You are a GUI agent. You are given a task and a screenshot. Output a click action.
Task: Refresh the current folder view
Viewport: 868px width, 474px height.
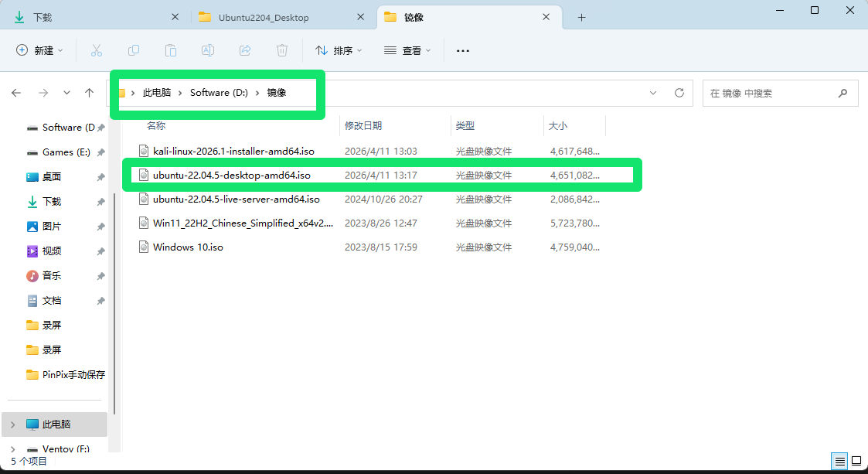point(679,93)
